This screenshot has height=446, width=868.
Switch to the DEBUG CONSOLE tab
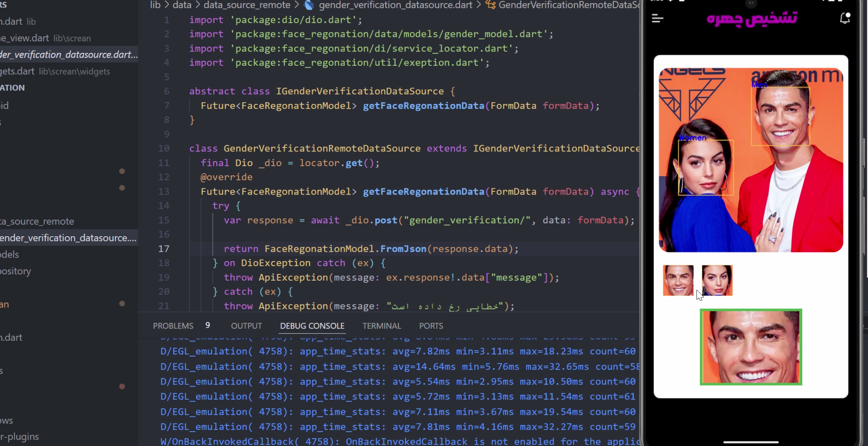pyautogui.click(x=312, y=326)
